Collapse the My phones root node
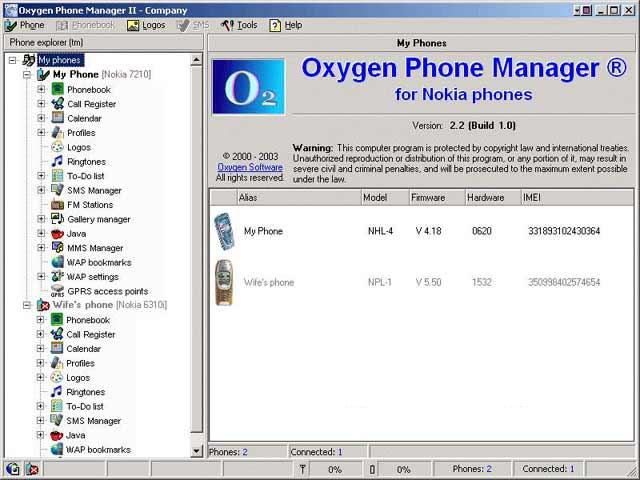This screenshot has height=480, width=640. pyautogui.click(x=13, y=60)
